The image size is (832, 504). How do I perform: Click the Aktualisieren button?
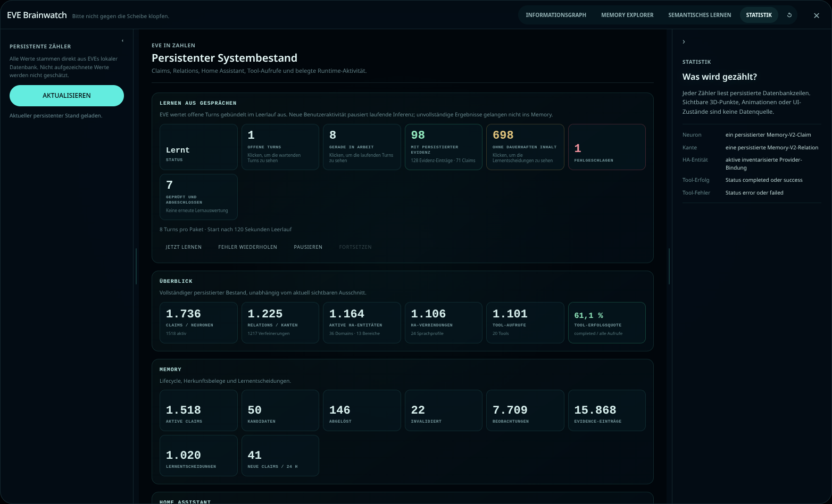point(66,96)
